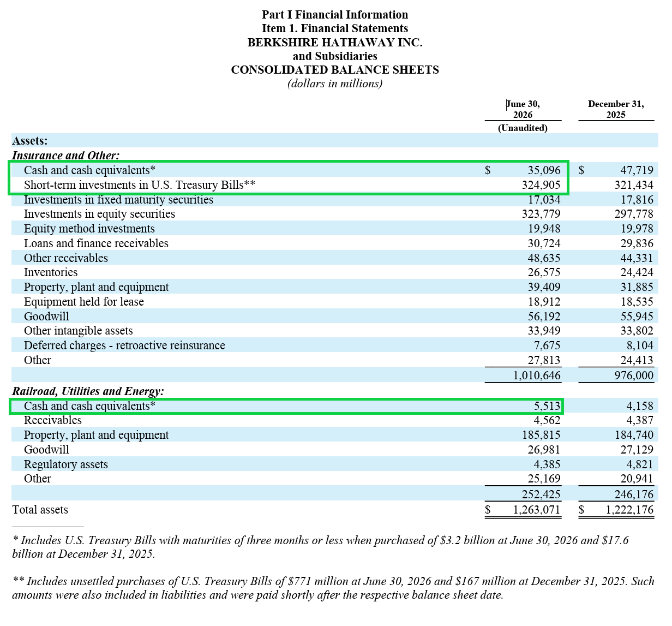
Task: Click the value 324,905
Action: (541, 185)
